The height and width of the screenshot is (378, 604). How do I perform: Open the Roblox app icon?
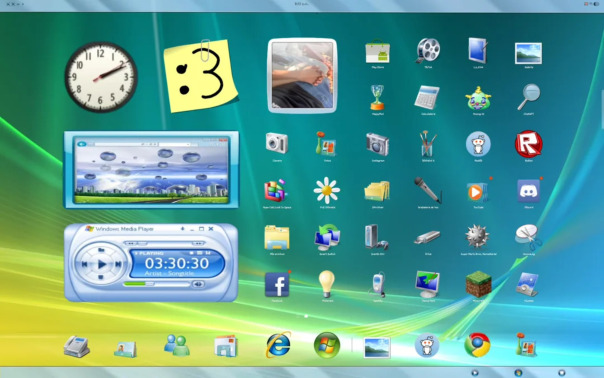(x=528, y=144)
